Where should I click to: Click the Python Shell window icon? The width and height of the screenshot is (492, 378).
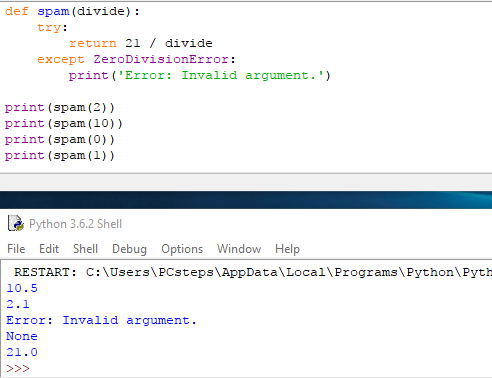(x=16, y=223)
